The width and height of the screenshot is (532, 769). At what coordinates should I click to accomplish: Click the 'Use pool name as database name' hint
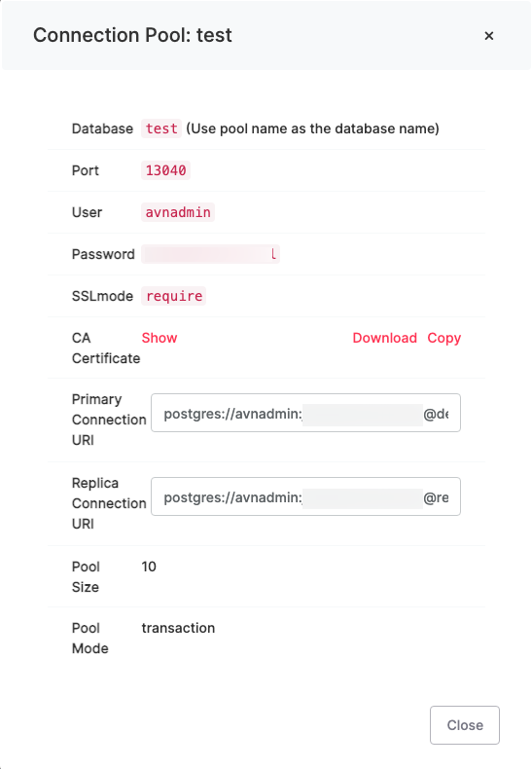[312, 128]
